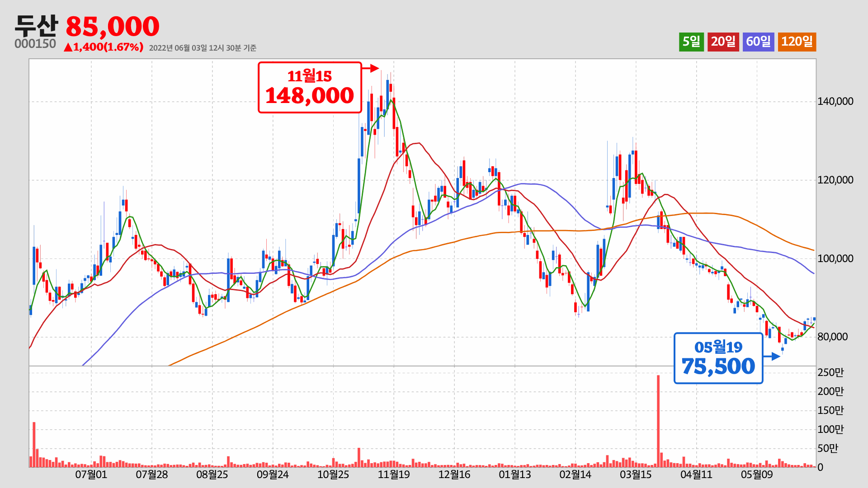Click the 200만 volume axis label
This screenshot has height=488, width=868.
[830, 392]
